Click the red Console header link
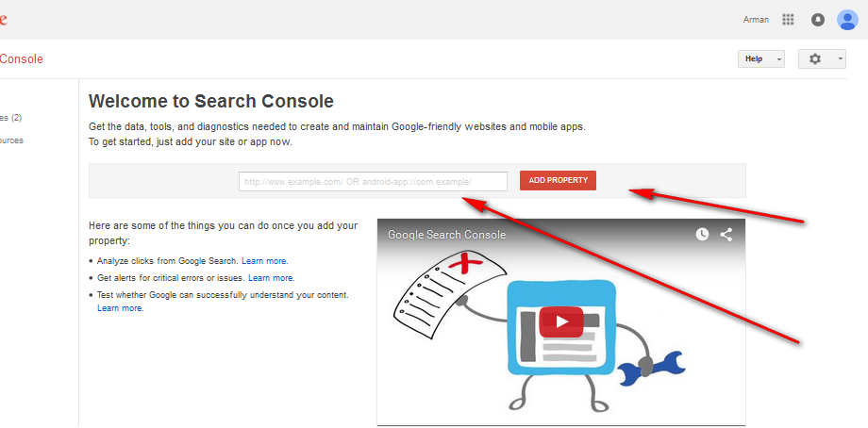 tap(22, 59)
